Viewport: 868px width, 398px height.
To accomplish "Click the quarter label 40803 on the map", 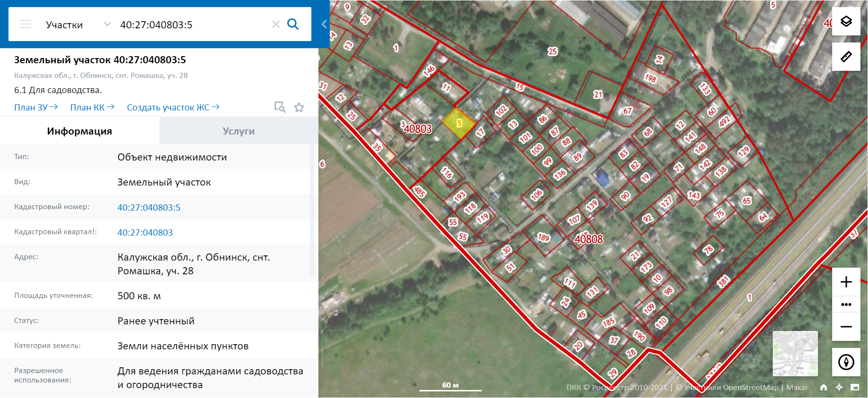I will (x=417, y=129).
